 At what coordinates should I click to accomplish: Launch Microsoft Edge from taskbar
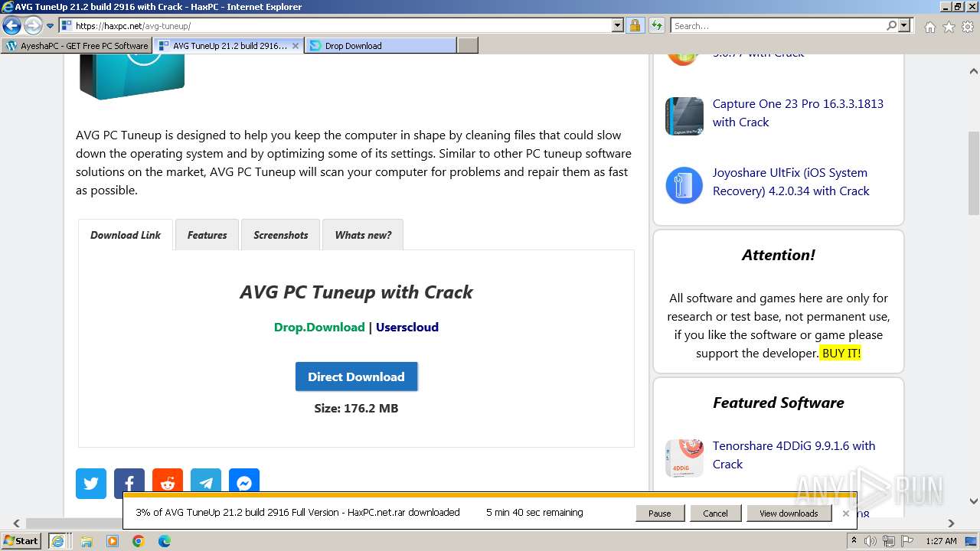[164, 541]
